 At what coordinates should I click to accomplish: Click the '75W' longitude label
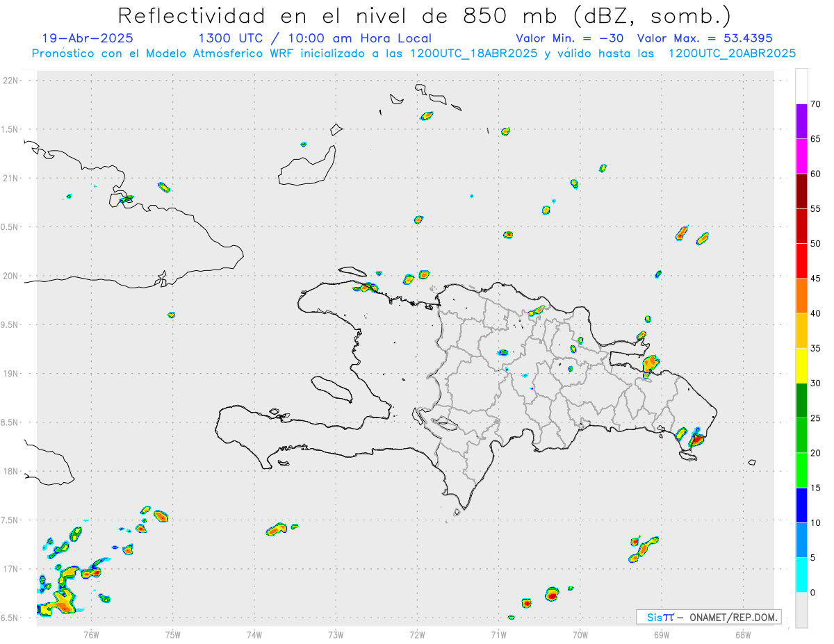coord(173,634)
